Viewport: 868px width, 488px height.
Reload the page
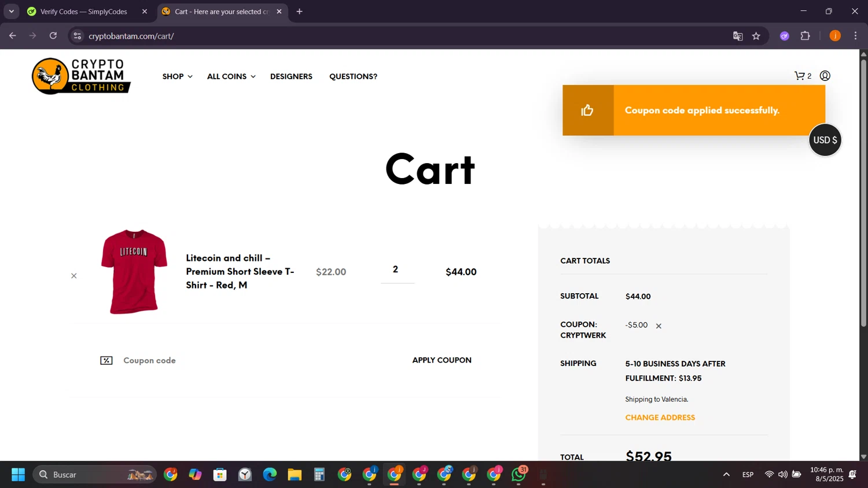click(53, 36)
